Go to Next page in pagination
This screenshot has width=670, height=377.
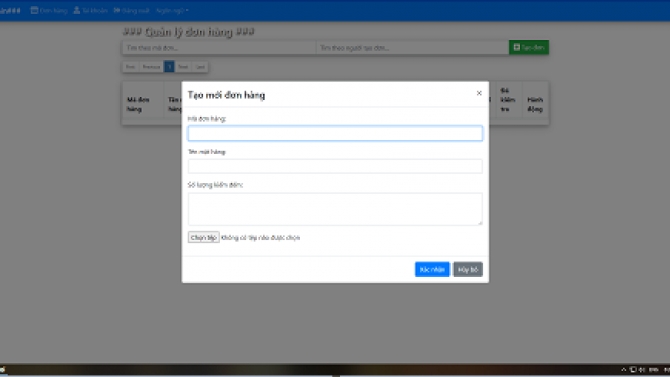(183, 67)
